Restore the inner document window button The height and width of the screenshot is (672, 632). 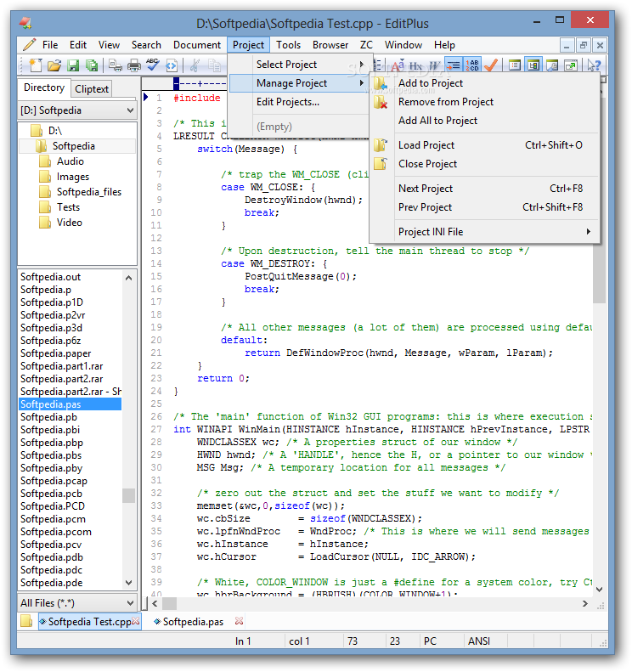pyautogui.click(x=583, y=45)
